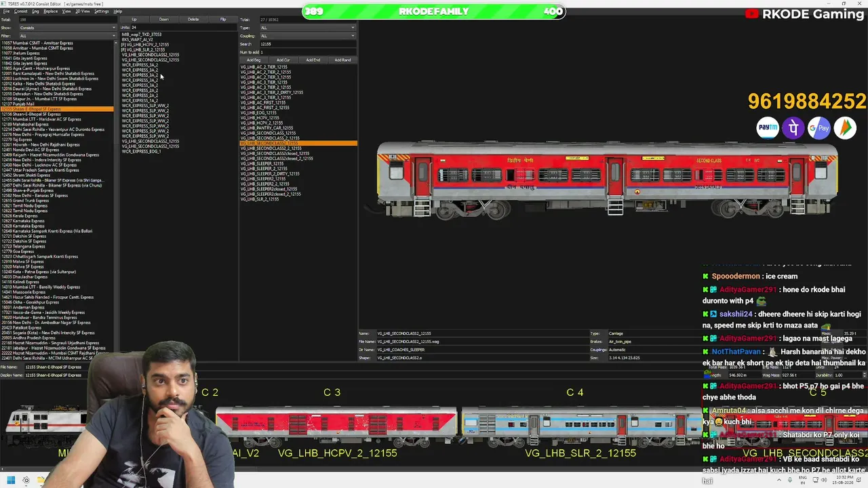This screenshot has width=868, height=488.
Task: Open the 3D View menu
Action: tap(83, 12)
